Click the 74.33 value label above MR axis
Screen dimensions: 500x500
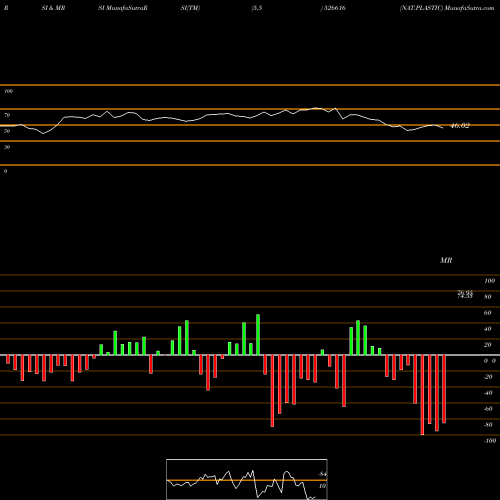465,296
